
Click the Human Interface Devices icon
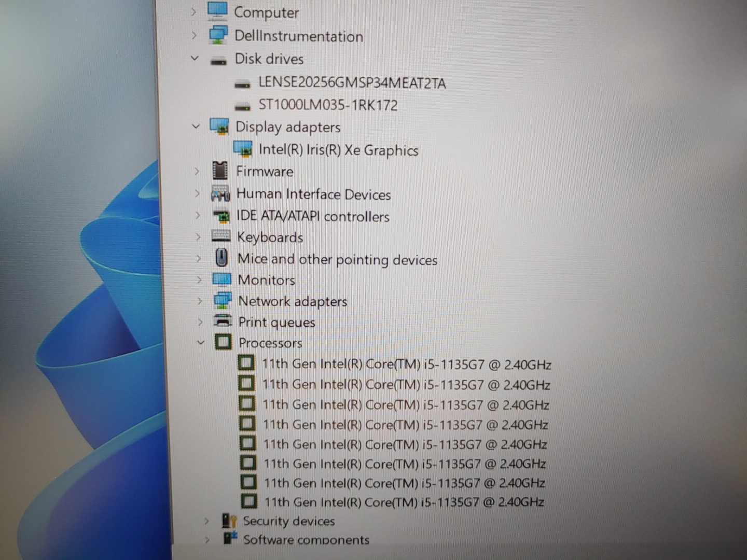tap(220, 194)
